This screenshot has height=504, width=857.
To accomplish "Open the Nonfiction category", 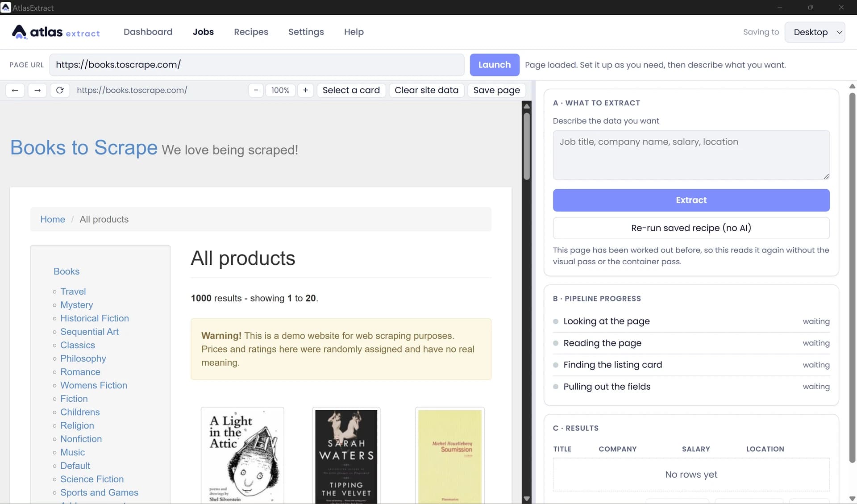I will pyautogui.click(x=81, y=439).
